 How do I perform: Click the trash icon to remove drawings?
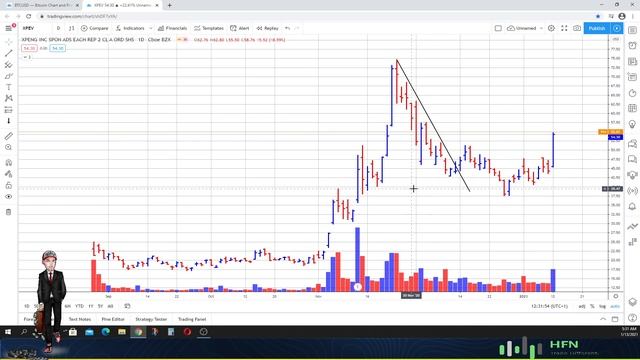(9, 212)
